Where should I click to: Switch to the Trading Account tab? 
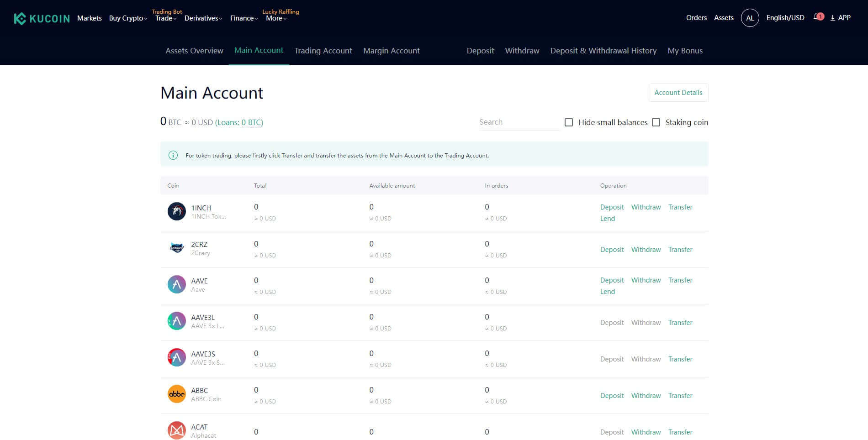click(x=323, y=51)
